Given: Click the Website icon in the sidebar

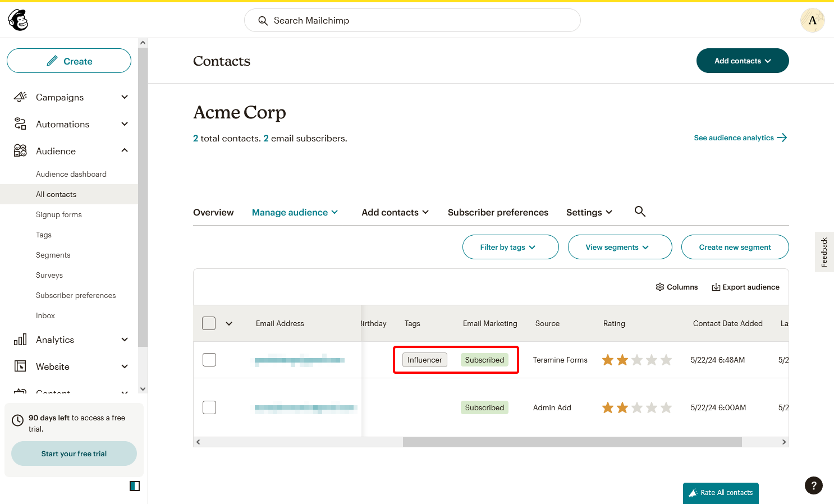Looking at the screenshot, I should tap(20, 366).
